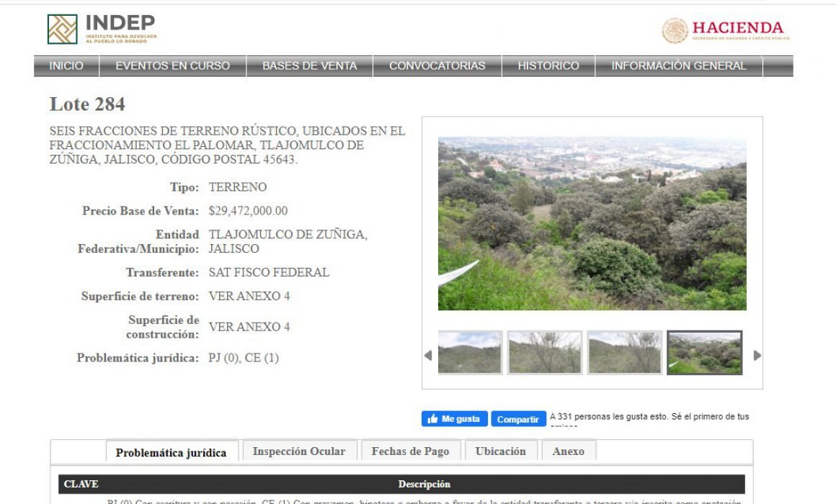The width and height of the screenshot is (836, 504).
Task: Select the fourth highlighted thumbnail
Action: point(704,352)
